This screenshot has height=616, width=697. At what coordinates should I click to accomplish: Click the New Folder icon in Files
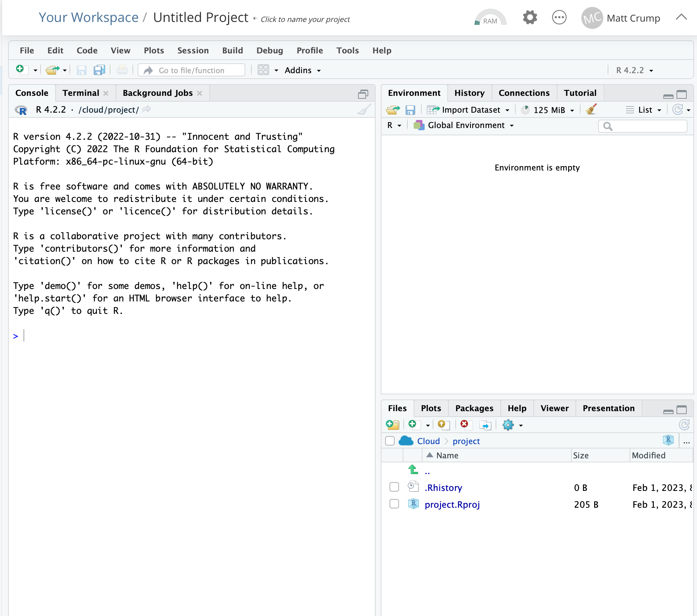click(x=392, y=425)
